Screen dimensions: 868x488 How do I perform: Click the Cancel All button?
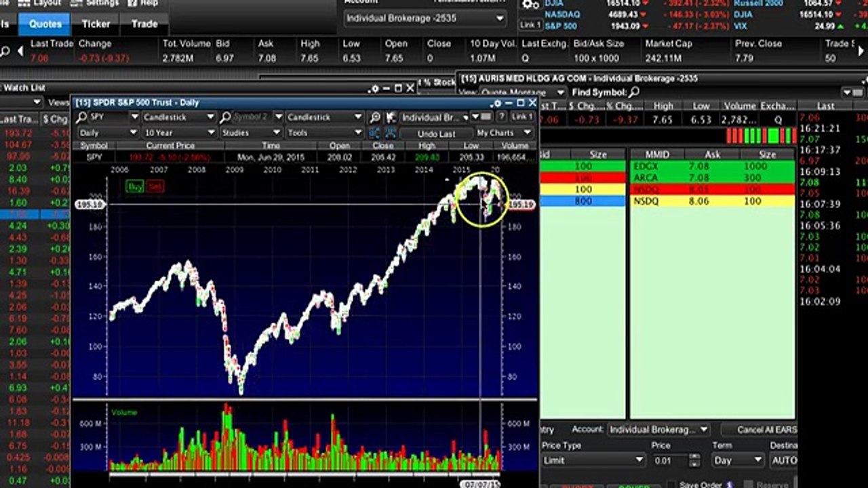coord(759,430)
